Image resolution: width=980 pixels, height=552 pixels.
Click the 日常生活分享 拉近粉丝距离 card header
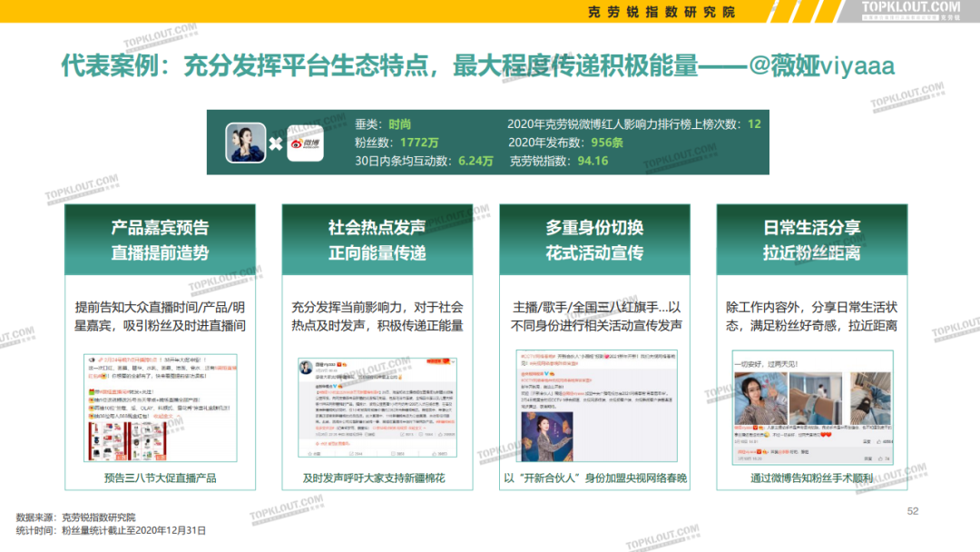click(x=812, y=240)
